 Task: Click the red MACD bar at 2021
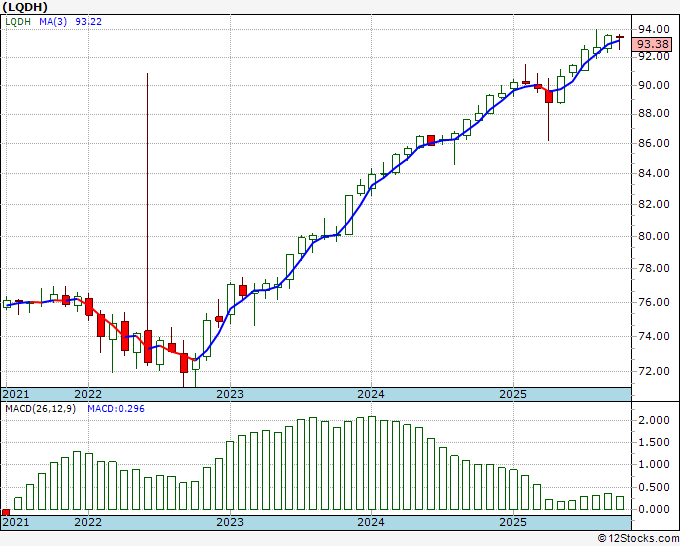pyautogui.click(x=6, y=513)
